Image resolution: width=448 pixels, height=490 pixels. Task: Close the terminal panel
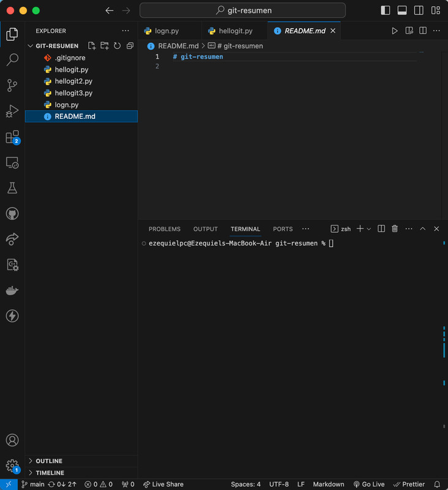(x=436, y=228)
